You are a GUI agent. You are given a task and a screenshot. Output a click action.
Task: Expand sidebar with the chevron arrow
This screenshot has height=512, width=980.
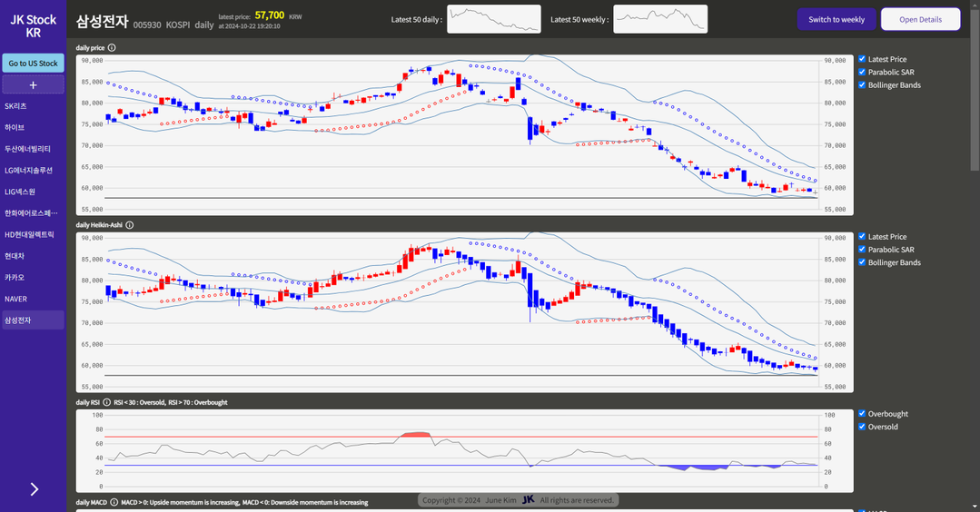(x=34, y=489)
